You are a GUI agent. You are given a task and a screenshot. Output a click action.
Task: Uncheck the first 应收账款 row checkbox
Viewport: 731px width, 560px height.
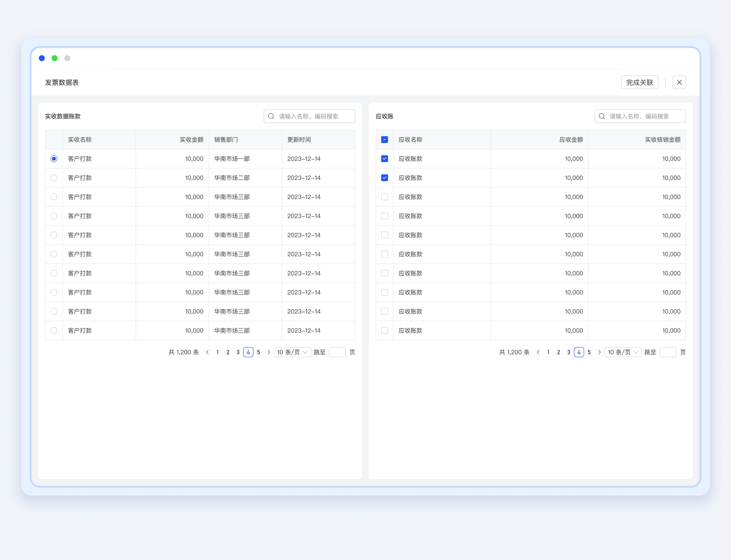[x=384, y=159]
